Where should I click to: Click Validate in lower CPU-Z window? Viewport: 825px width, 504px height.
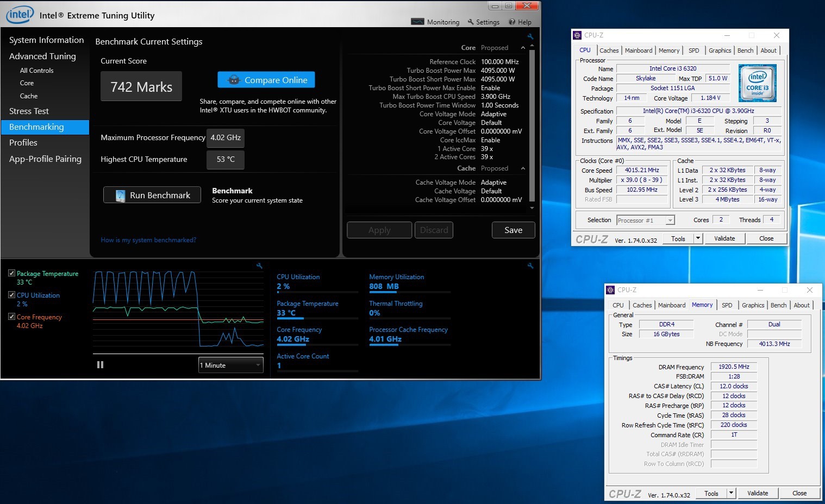click(x=758, y=493)
